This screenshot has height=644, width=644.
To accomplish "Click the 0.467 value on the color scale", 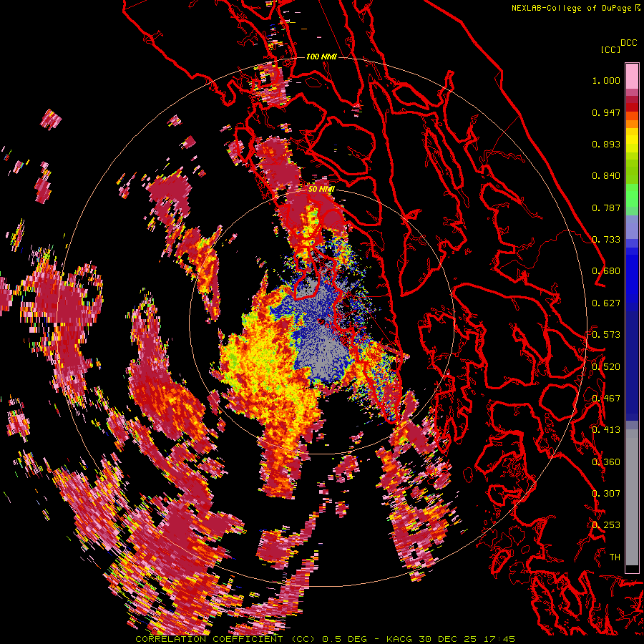I will [x=606, y=399].
